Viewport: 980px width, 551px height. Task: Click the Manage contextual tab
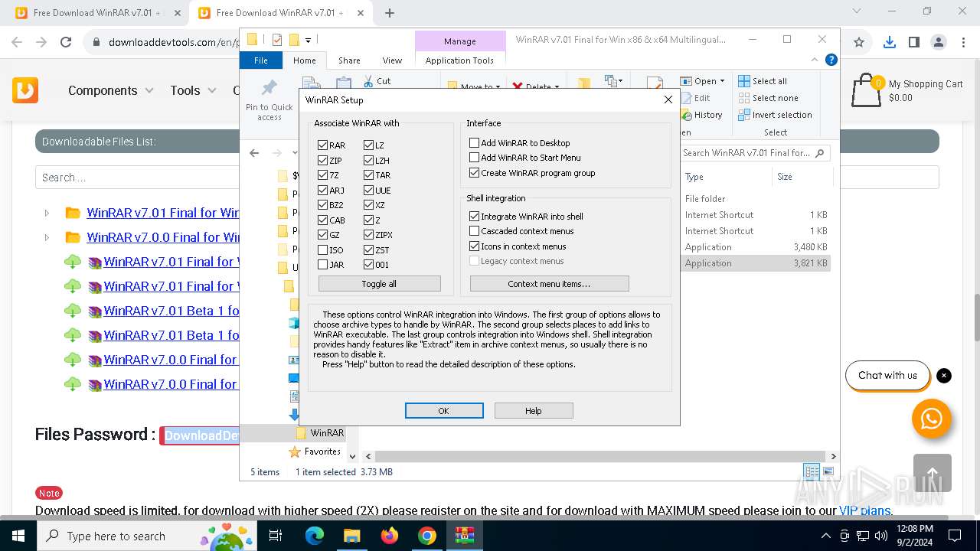point(460,41)
